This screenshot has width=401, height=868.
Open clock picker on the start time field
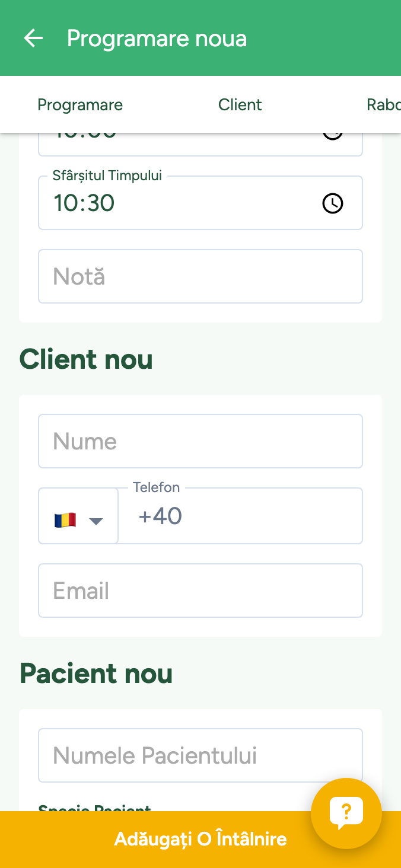click(x=332, y=136)
